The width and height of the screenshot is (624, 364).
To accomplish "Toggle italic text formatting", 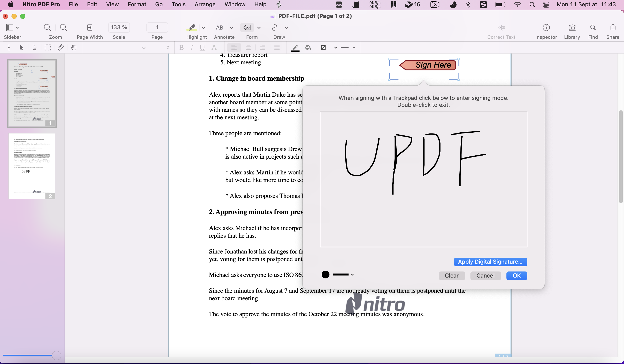I will [x=192, y=47].
